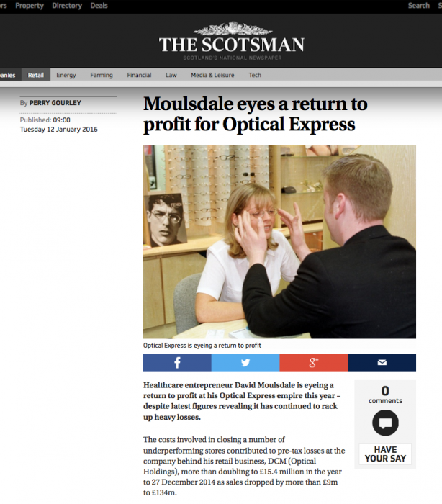Share article via email envelope icon

coord(382,362)
